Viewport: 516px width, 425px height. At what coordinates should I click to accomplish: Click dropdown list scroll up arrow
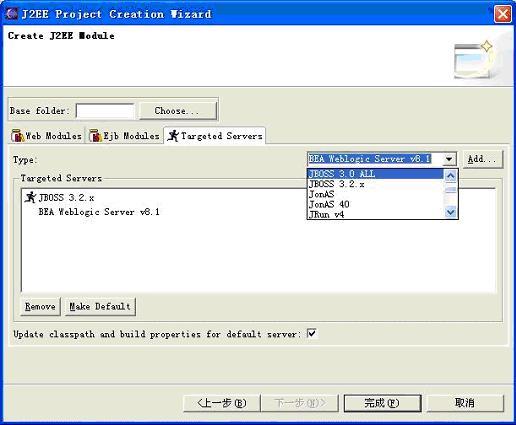point(451,176)
